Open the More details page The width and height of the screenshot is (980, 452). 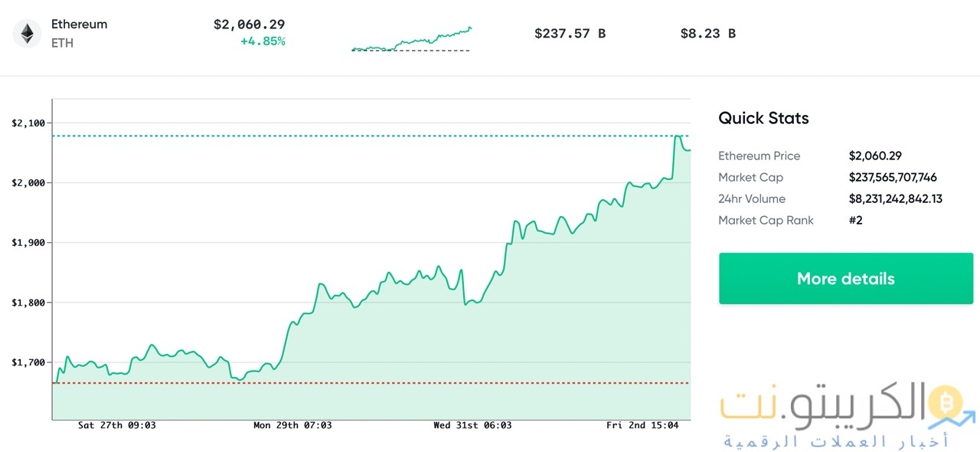pos(845,278)
